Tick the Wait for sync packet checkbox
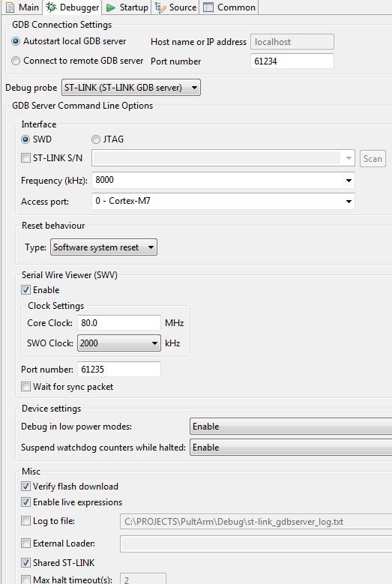The height and width of the screenshot is (584, 392). [25, 387]
